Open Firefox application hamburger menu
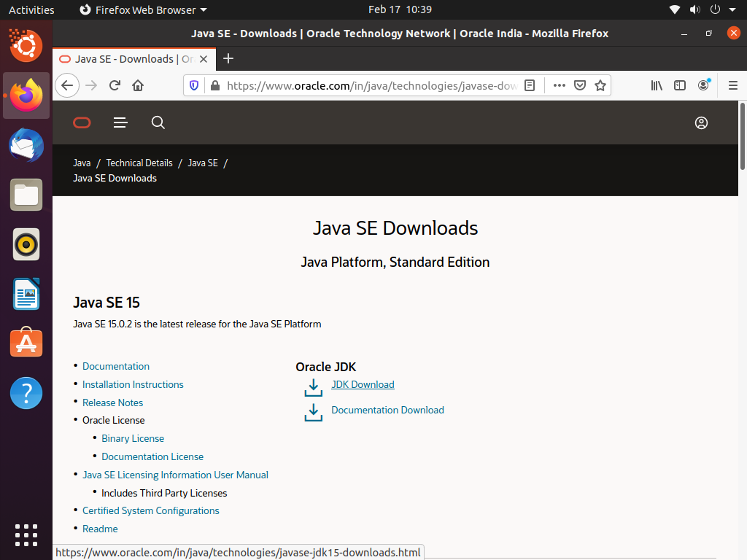The image size is (747, 560). (x=733, y=85)
